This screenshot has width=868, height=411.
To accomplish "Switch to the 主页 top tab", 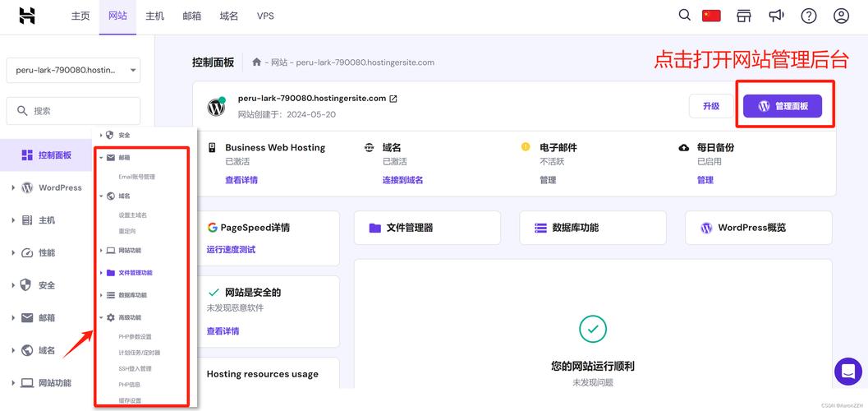I will coord(80,16).
